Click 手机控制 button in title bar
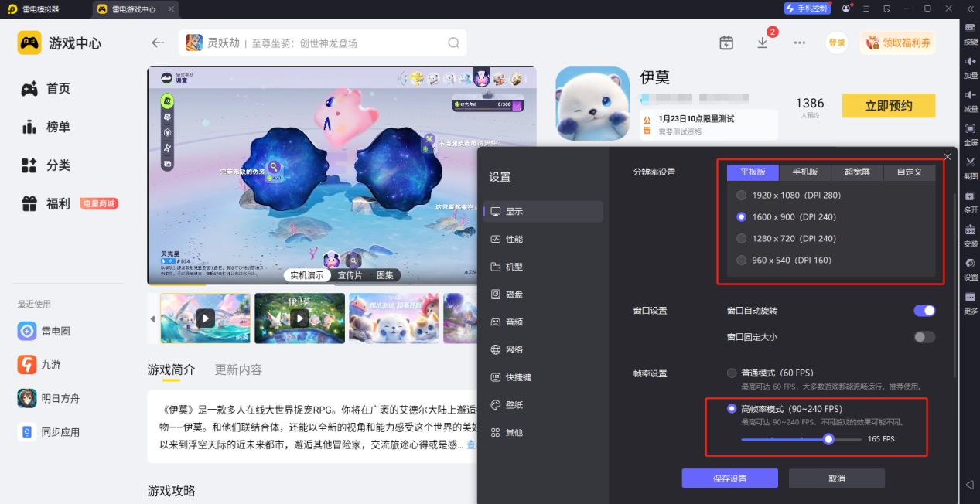The image size is (980, 504). [807, 9]
